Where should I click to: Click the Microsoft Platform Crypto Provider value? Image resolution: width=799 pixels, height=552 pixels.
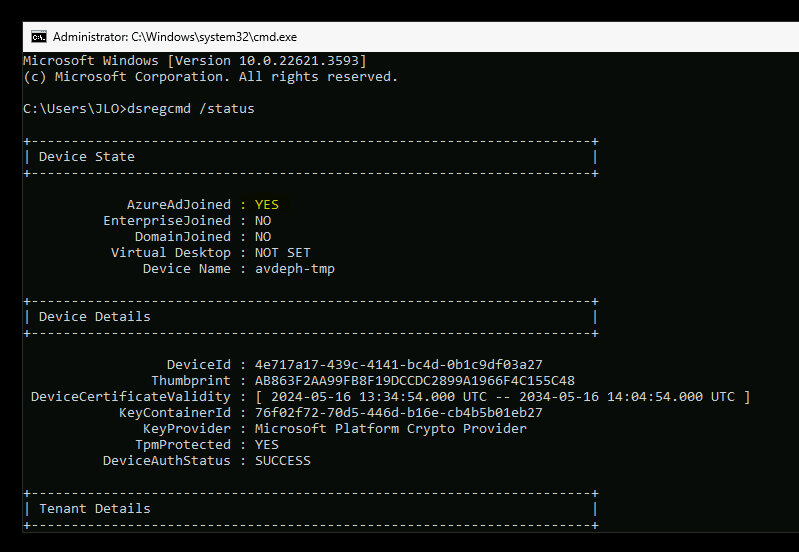click(x=390, y=429)
